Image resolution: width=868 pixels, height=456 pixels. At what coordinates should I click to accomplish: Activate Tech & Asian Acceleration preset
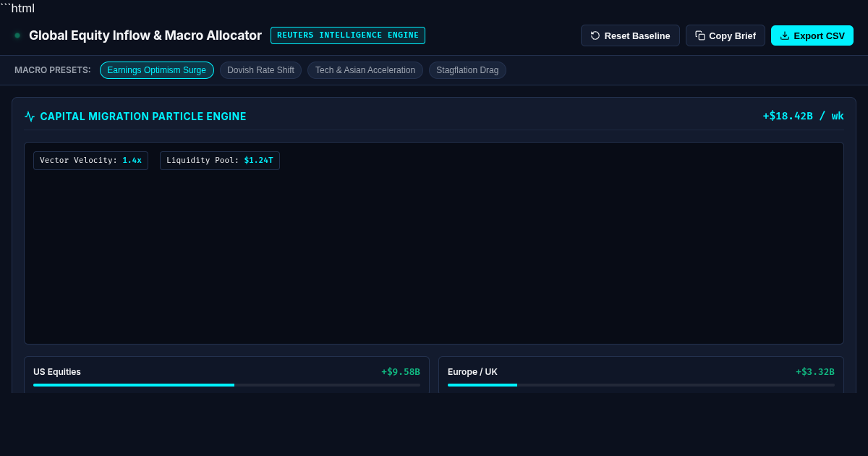tap(365, 70)
